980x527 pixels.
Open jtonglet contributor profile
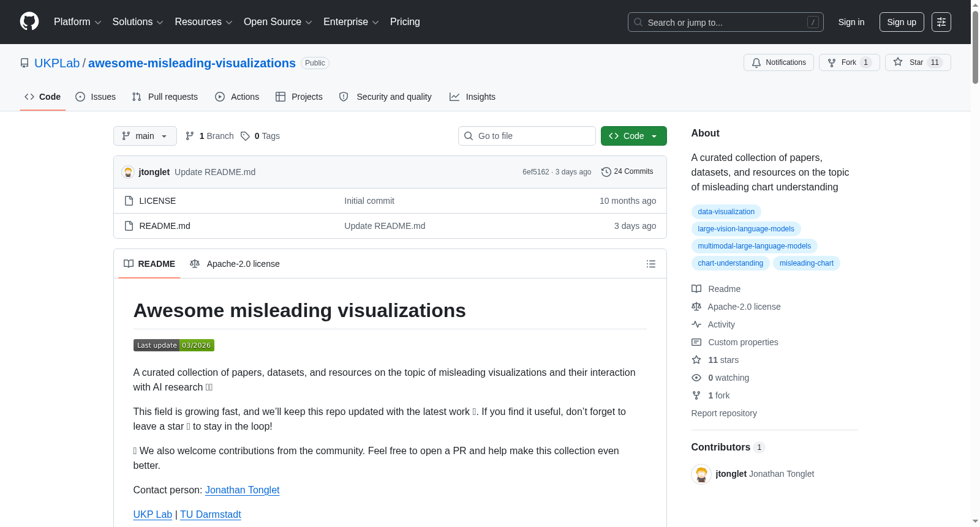click(731, 474)
